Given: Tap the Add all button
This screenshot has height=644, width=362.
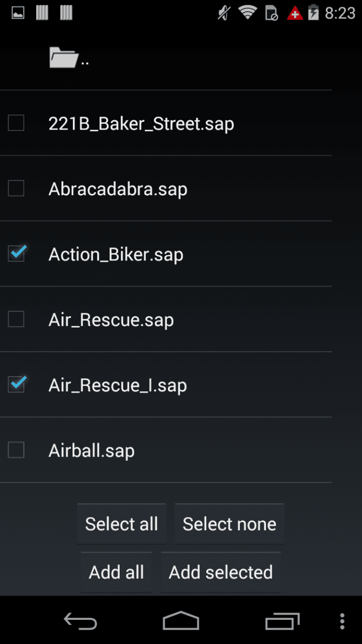Looking at the screenshot, I should (116, 572).
